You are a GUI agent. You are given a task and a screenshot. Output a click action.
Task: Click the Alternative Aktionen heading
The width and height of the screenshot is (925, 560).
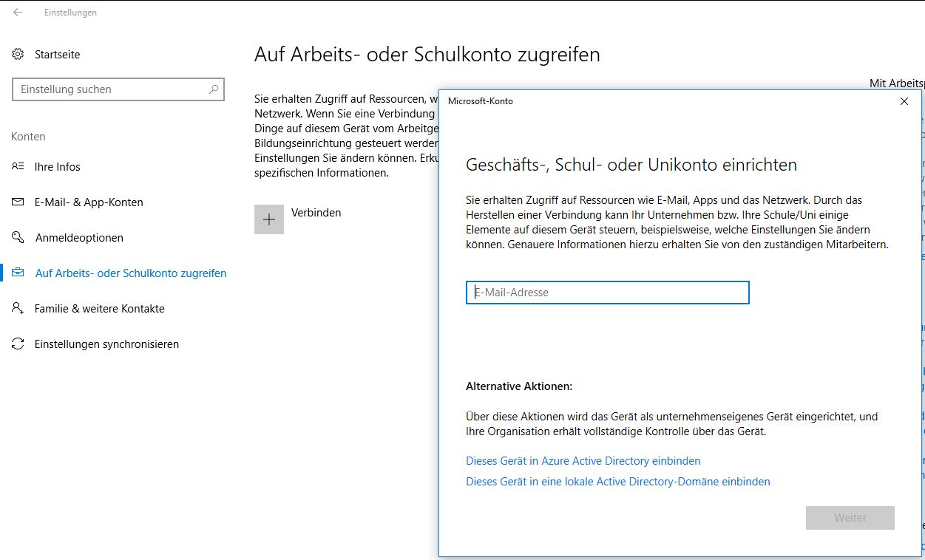(519, 386)
